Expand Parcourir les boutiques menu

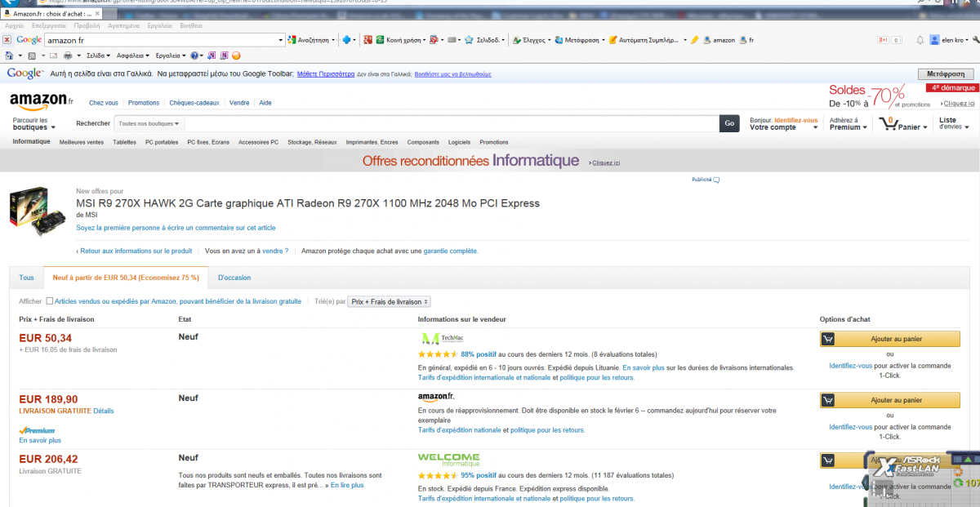click(34, 123)
